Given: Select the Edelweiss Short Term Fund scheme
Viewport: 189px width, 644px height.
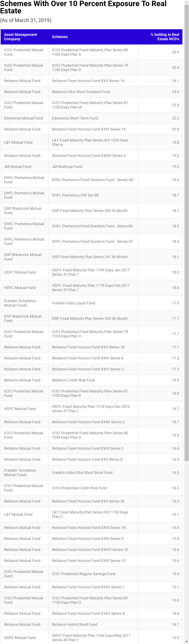Looking at the screenshot, I should (x=75, y=118).
